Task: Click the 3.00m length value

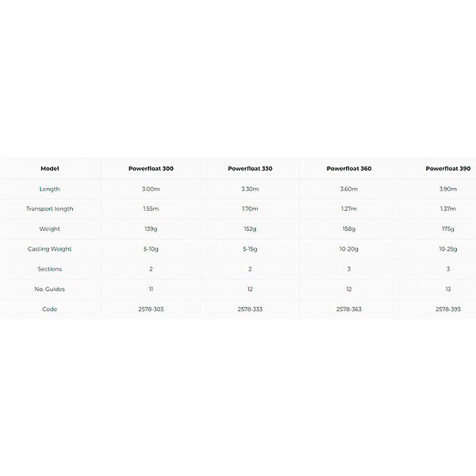Action: [x=151, y=189]
